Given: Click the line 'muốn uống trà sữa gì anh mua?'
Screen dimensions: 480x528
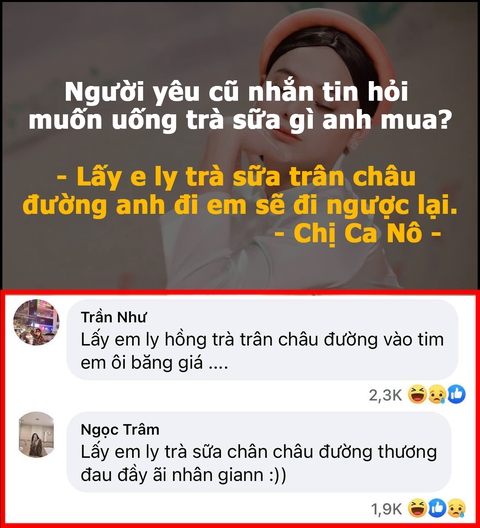Looking at the screenshot, I should click(239, 120).
